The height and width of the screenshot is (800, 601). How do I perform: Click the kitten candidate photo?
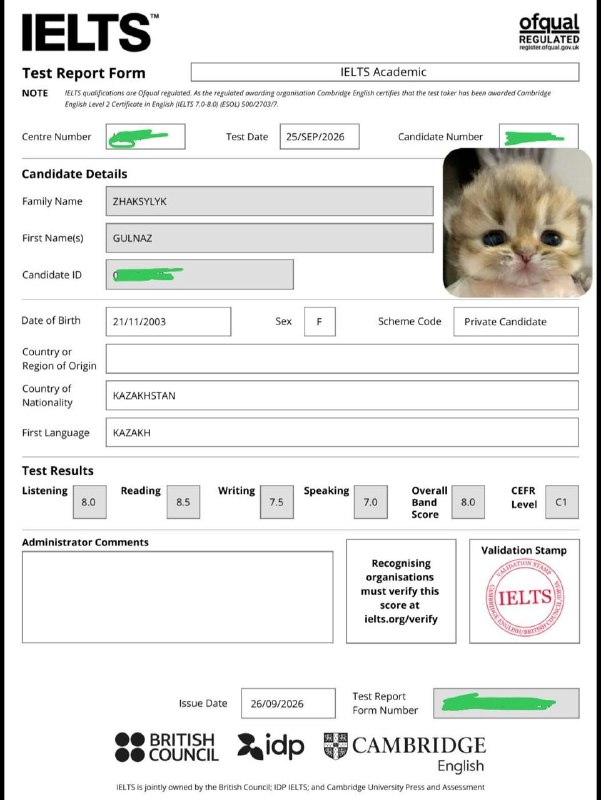point(517,223)
